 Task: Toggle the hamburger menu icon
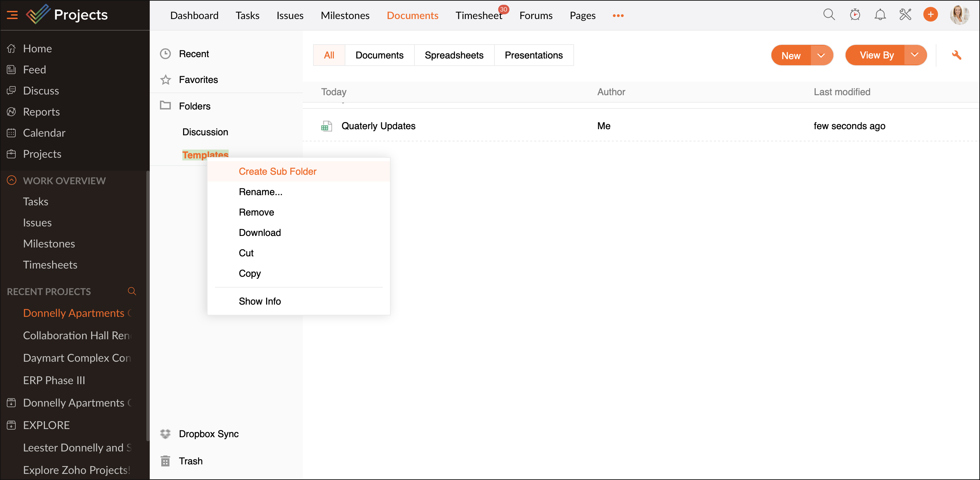(x=12, y=15)
